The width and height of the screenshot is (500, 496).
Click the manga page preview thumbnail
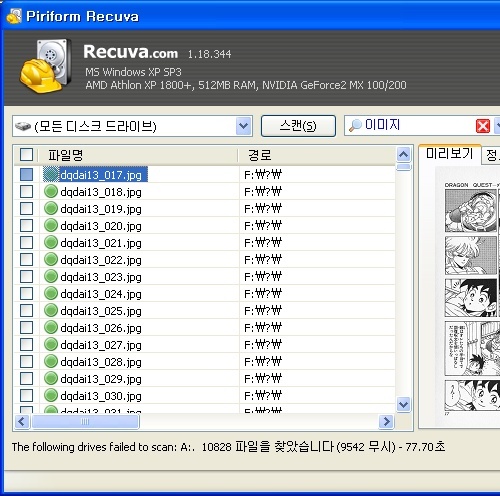point(468,297)
